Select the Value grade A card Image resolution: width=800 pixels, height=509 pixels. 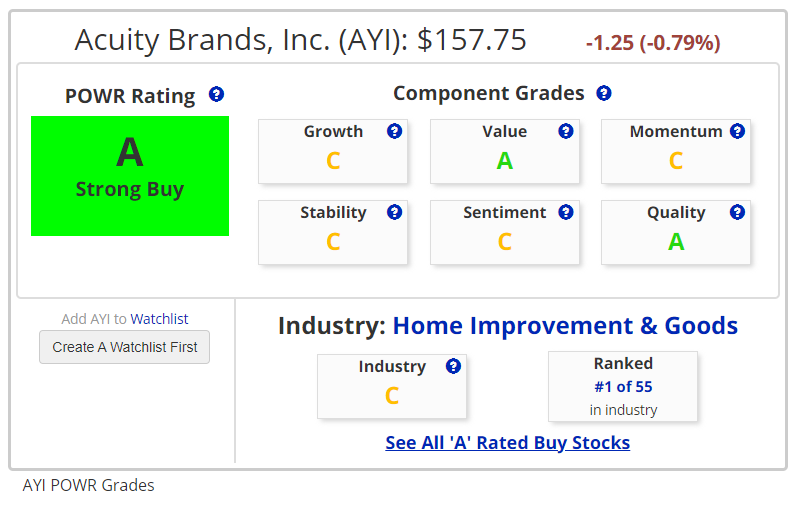point(505,151)
